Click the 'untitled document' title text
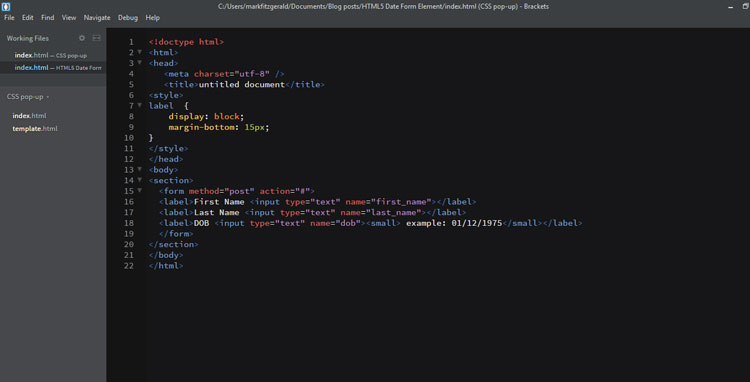Screen dimensions: 750x382 [x=242, y=85]
